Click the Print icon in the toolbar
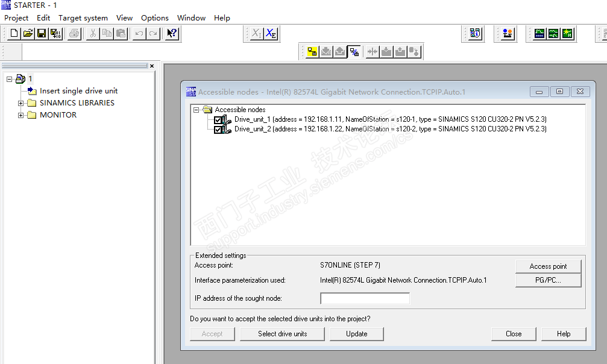 [x=74, y=33]
